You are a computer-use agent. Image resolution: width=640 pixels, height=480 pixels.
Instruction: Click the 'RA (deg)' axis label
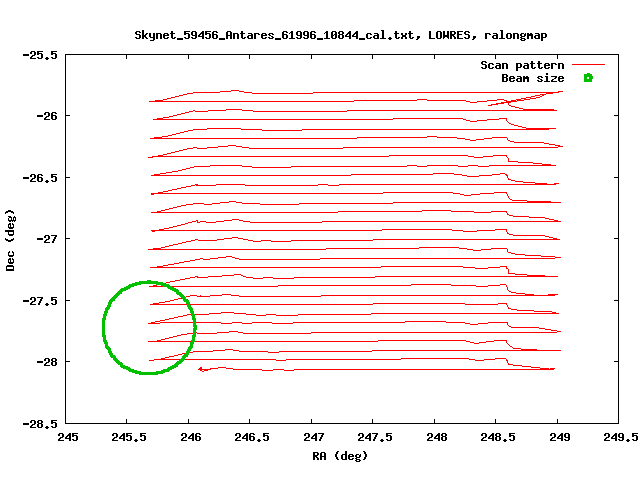tap(340, 456)
